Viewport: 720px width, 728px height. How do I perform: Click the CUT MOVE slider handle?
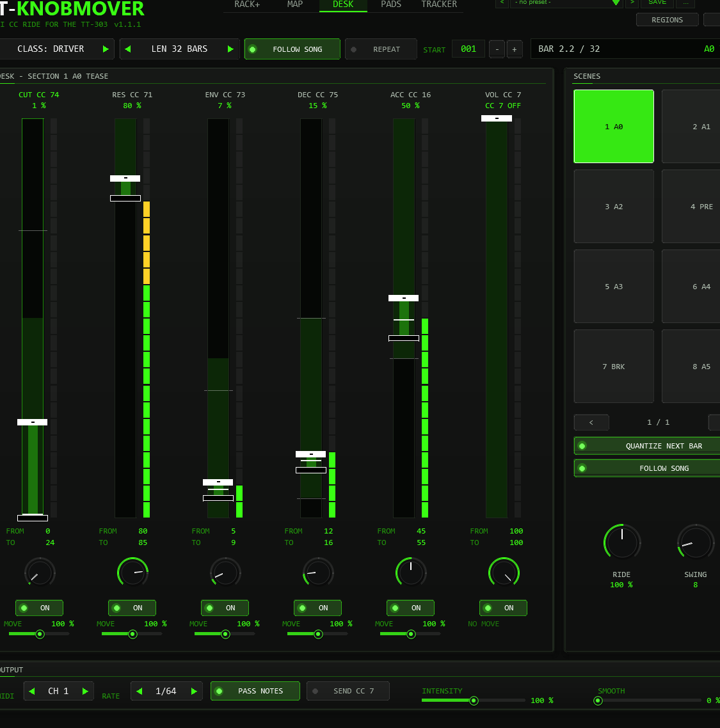pos(40,634)
